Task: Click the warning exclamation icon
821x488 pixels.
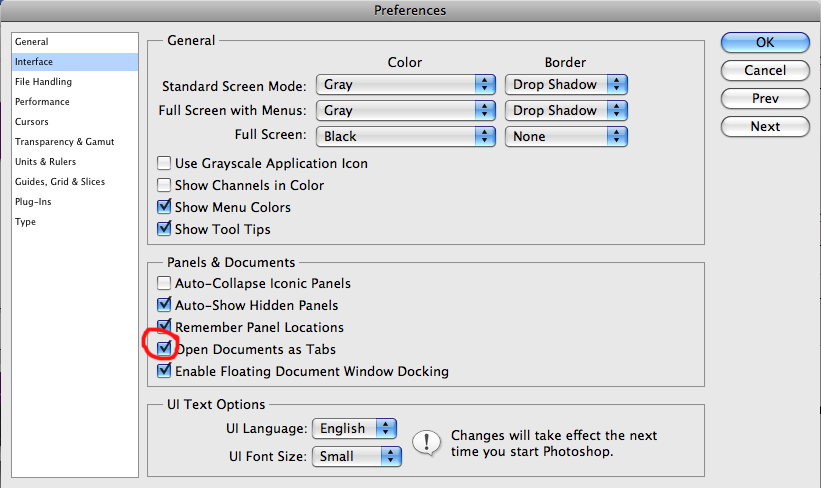Action: tap(426, 443)
